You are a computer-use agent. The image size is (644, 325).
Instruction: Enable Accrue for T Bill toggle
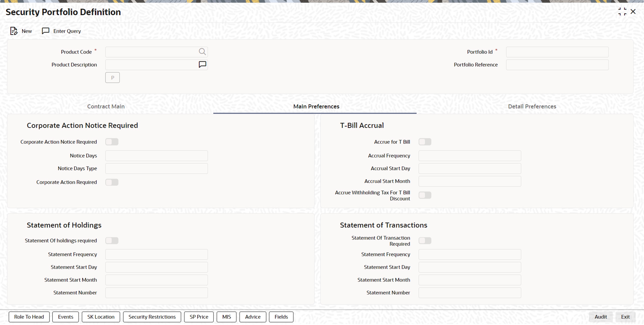[425, 142]
